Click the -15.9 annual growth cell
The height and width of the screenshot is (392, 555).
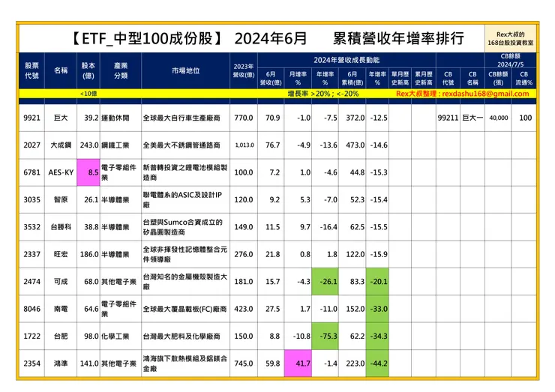tap(377, 254)
